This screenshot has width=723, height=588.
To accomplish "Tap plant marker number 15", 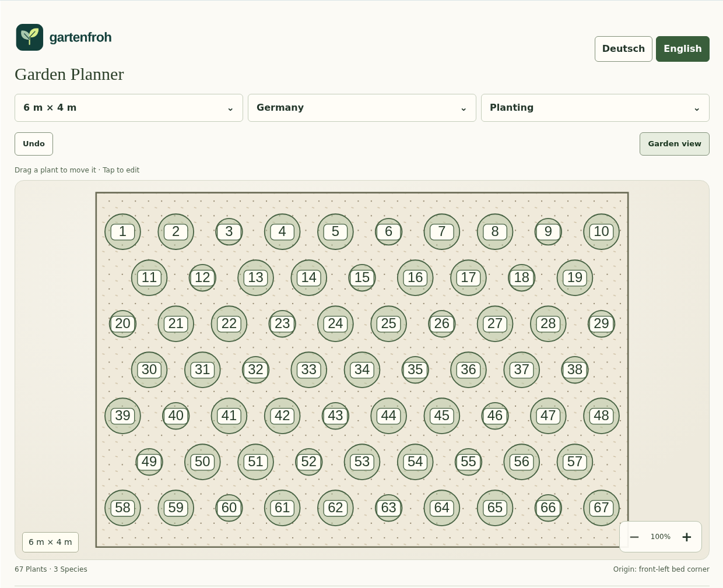I will pos(362,277).
